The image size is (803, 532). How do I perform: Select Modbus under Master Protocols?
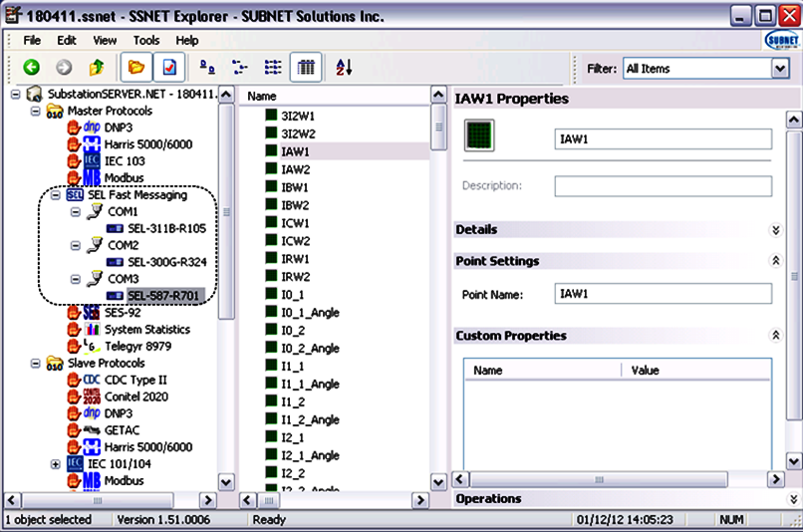click(124, 177)
